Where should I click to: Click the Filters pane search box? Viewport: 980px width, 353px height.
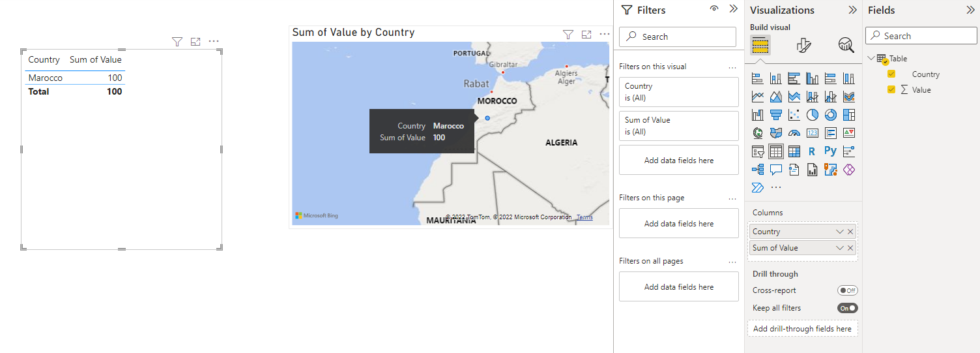[x=678, y=37]
